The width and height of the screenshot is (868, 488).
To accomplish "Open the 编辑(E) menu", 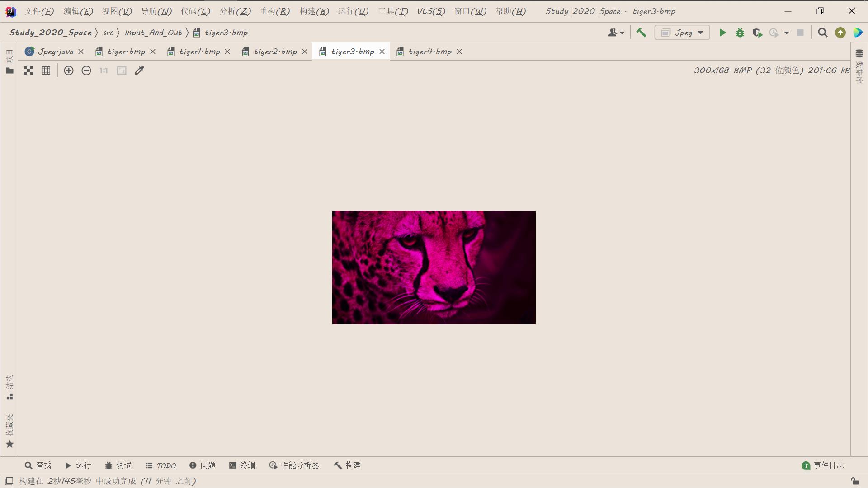I will coord(78,11).
